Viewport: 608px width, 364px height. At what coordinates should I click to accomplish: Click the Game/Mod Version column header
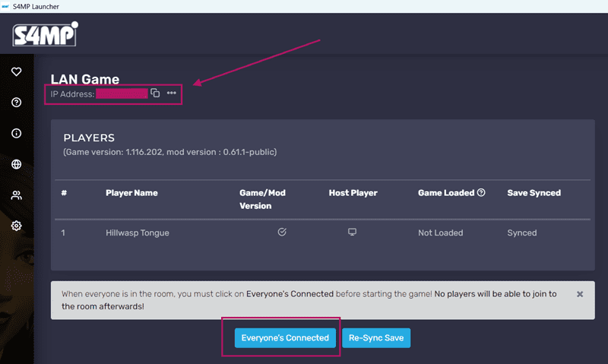[x=262, y=199]
